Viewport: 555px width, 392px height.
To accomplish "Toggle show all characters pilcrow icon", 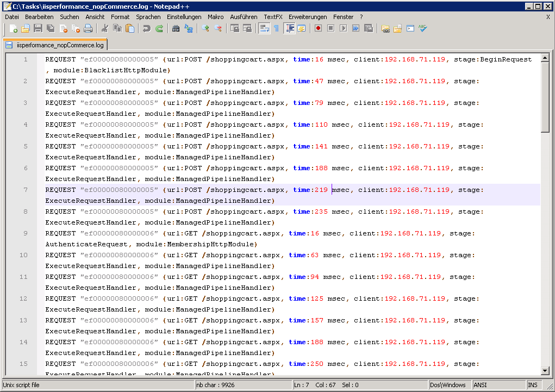I will (x=276, y=28).
